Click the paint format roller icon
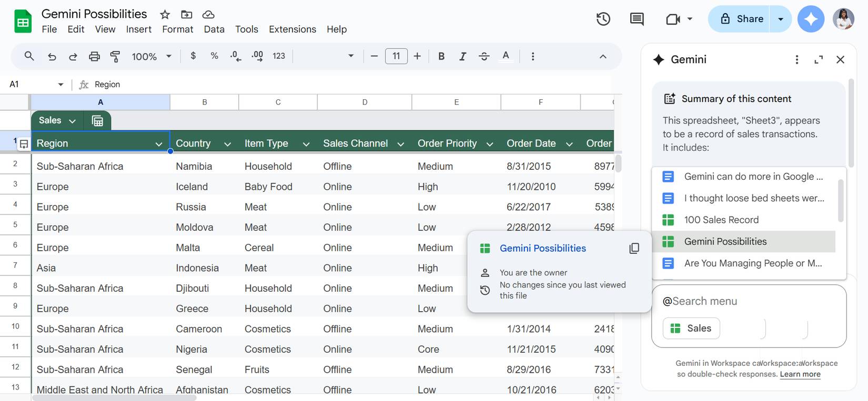This screenshot has width=868, height=401. [115, 56]
